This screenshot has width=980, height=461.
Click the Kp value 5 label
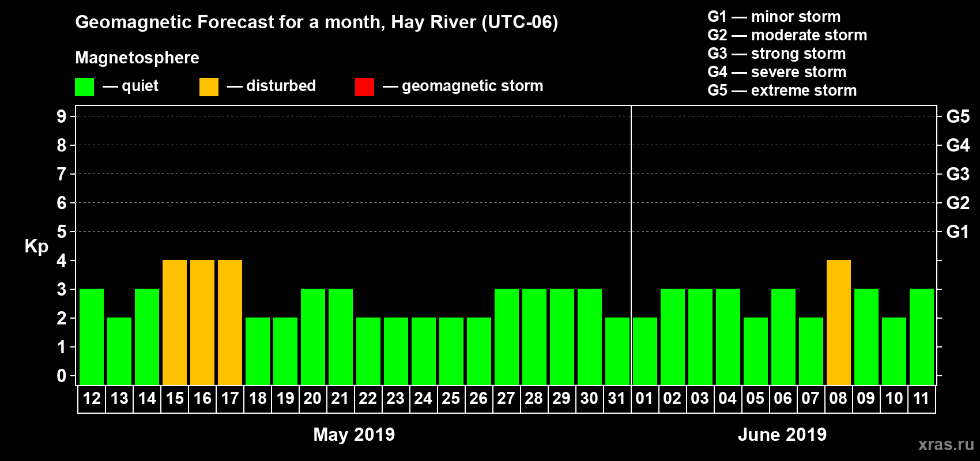click(x=62, y=232)
